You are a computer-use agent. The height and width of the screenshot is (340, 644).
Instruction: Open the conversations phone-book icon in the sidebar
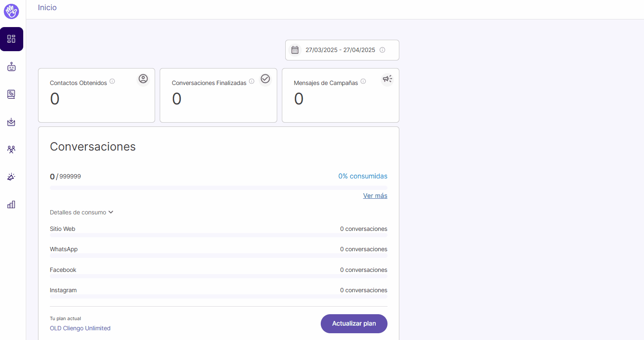[11, 94]
